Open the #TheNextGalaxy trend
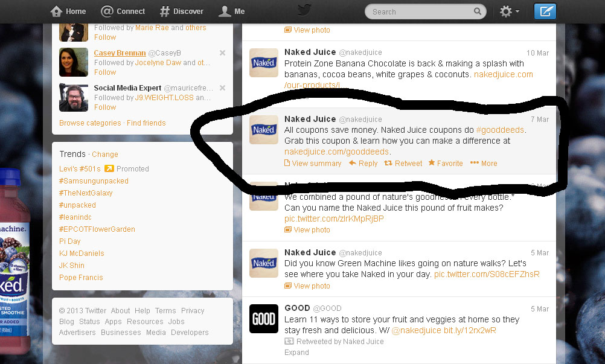 (x=86, y=193)
